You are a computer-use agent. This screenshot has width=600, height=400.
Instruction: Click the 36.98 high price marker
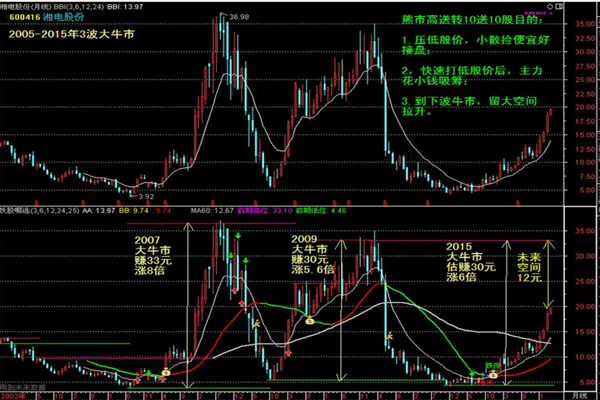(239, 17)
